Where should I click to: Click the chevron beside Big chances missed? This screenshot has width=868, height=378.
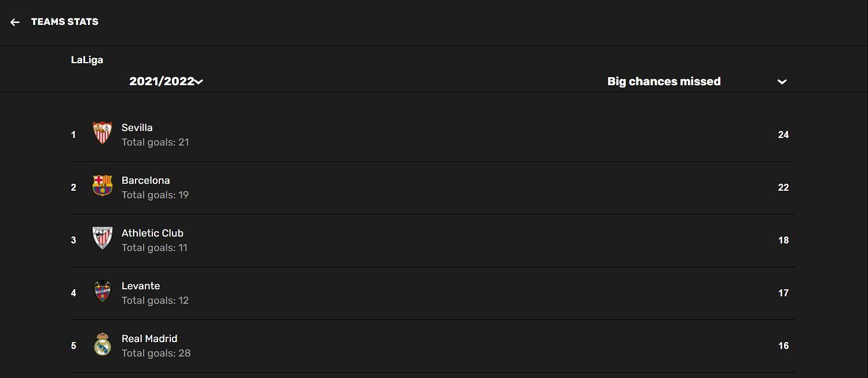coord(782,82)
